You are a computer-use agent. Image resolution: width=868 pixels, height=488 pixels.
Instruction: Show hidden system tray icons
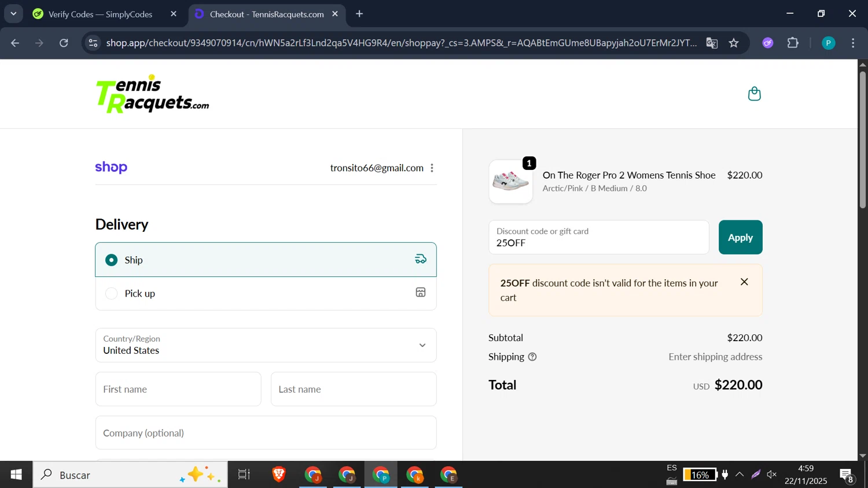pyautogui.click(x=740, y=475)
